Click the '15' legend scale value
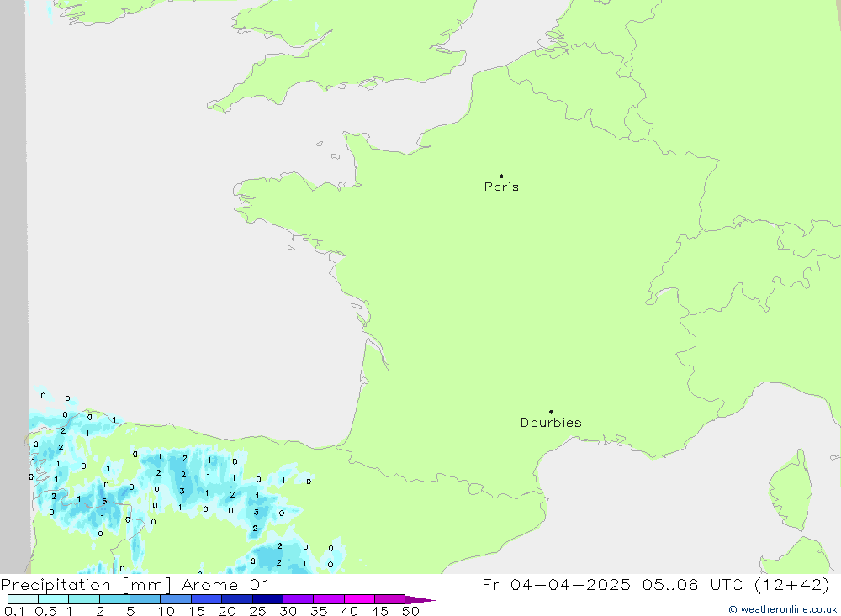The height and width of the screenshot is (616, 841). 197,611
